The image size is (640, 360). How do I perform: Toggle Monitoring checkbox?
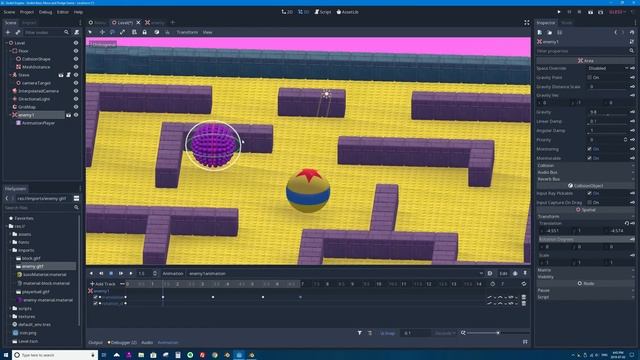click(x=589, y=149)
